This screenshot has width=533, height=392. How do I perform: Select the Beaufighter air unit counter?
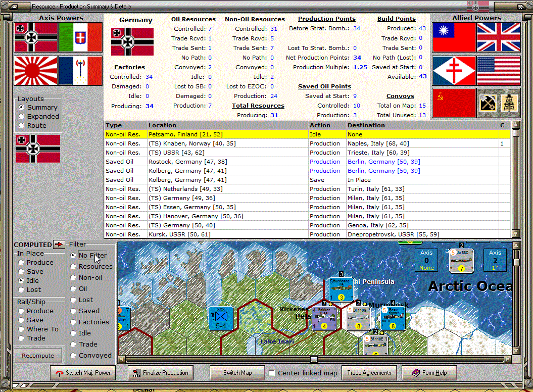393,318
